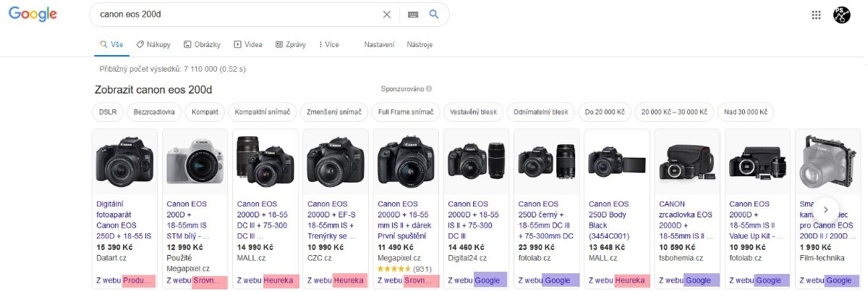
Task: Open Z webu Heureka under CZC.cz
Action: [336, 280]
